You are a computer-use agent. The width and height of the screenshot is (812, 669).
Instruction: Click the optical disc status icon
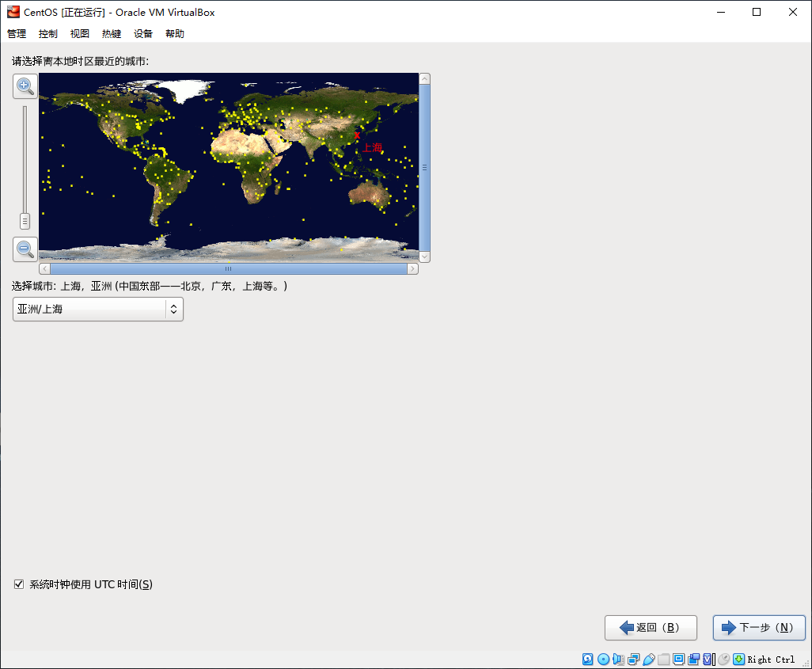tap(603, 659)
